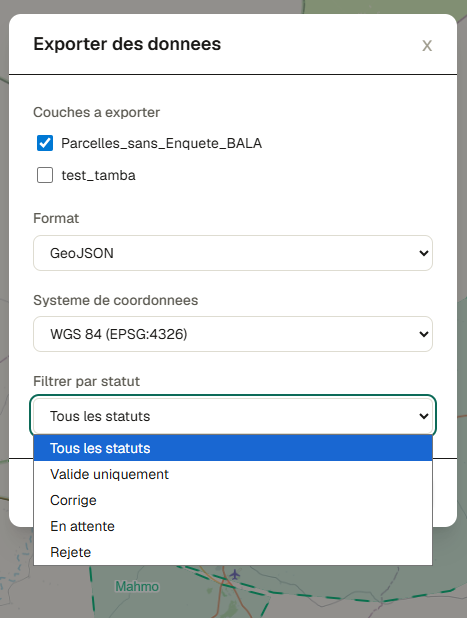
Task: Pick the En attente status option
Action: pos(233,526)
